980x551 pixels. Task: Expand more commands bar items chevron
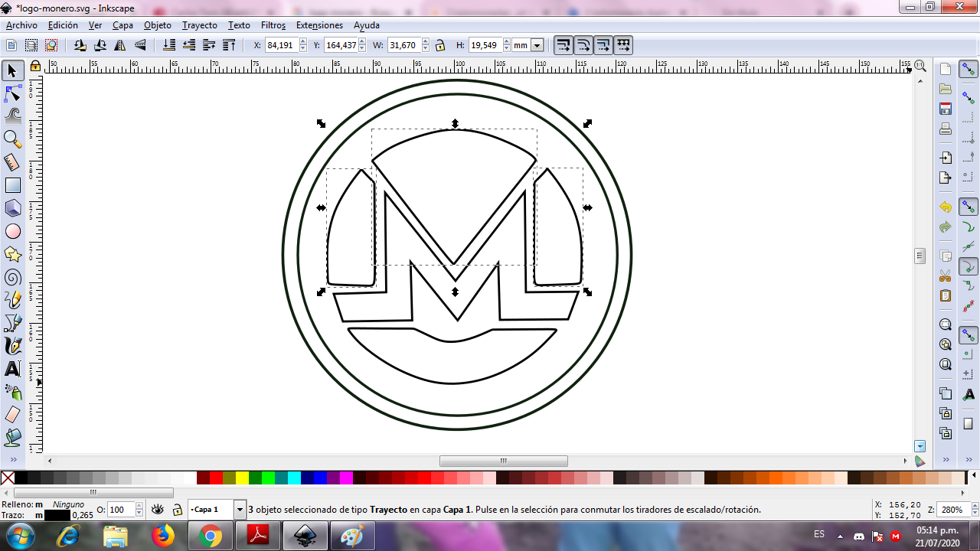point(946,459)
